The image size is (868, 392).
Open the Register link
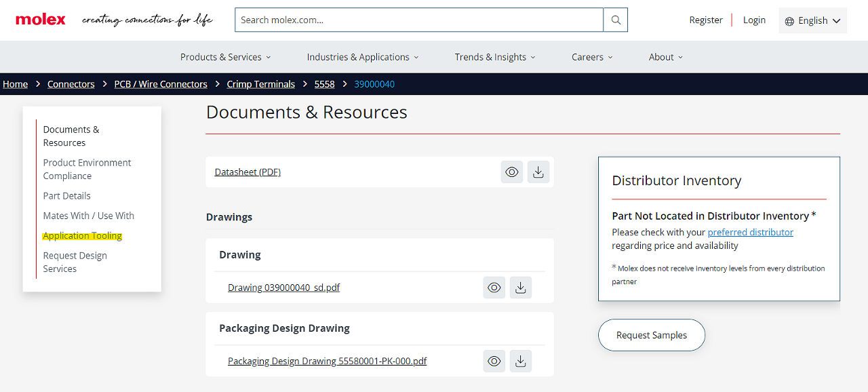tap(706, 20)
